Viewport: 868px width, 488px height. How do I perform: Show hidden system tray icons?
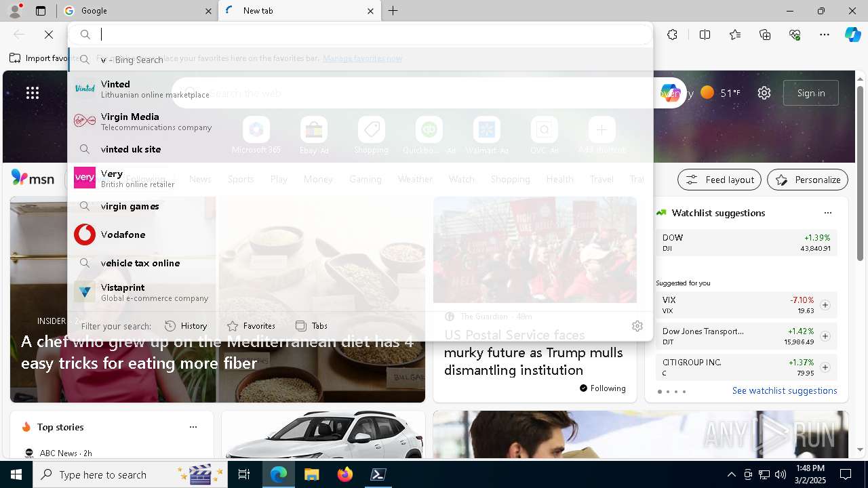coord(731,474)
